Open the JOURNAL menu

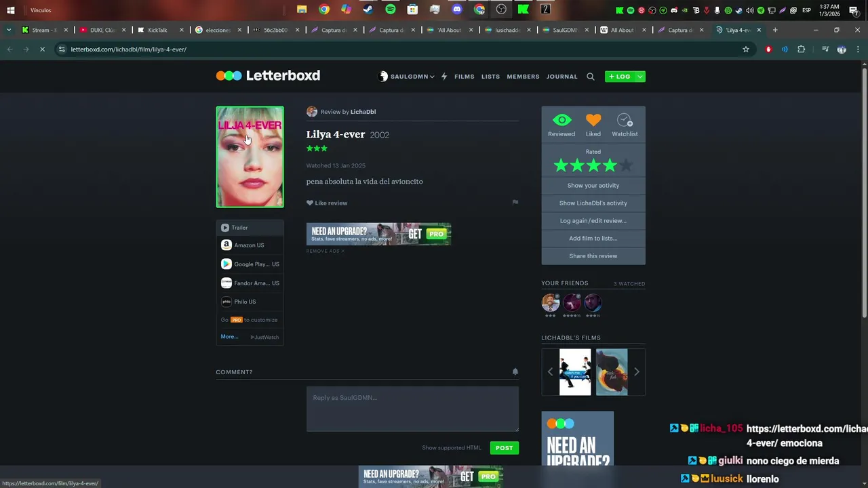pyautogui.click(x=562, y=77)
